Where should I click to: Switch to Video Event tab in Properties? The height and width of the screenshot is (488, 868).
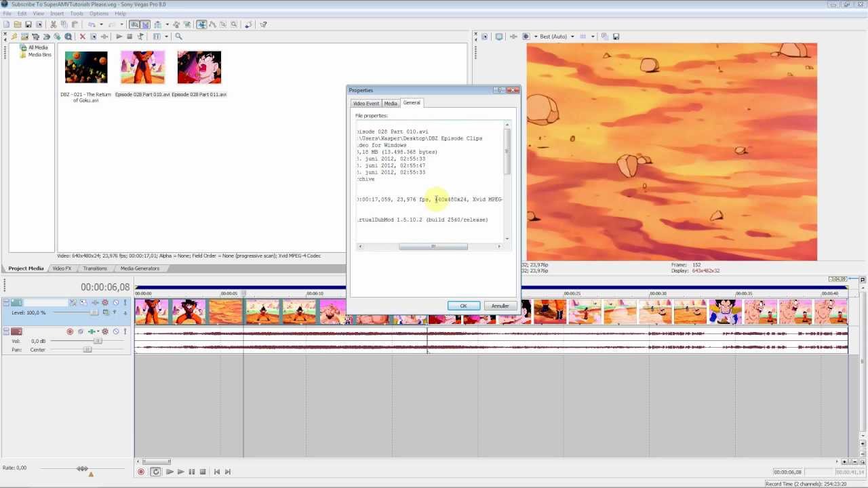click(x=366, y=103)
